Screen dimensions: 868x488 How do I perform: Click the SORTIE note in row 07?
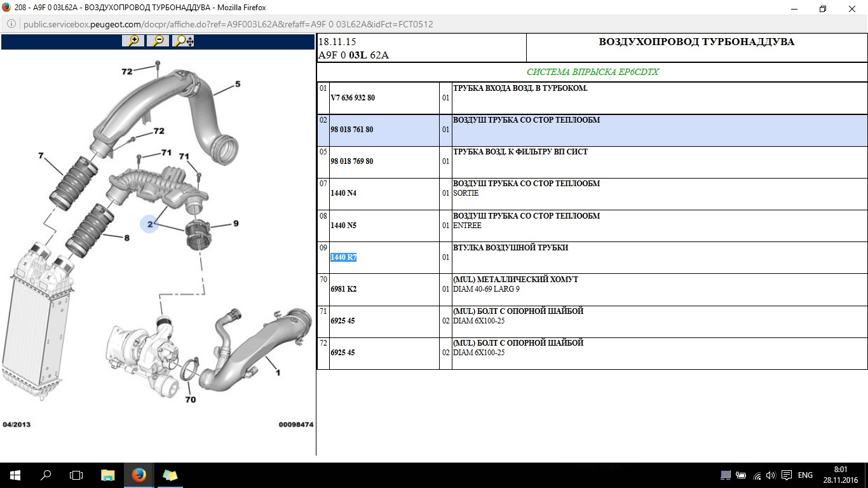[x=465, y=193]
